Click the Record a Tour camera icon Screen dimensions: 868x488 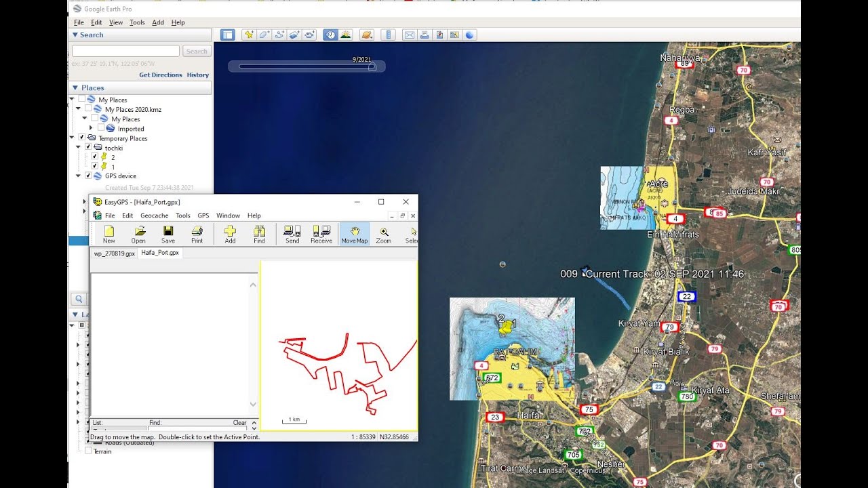310,35
